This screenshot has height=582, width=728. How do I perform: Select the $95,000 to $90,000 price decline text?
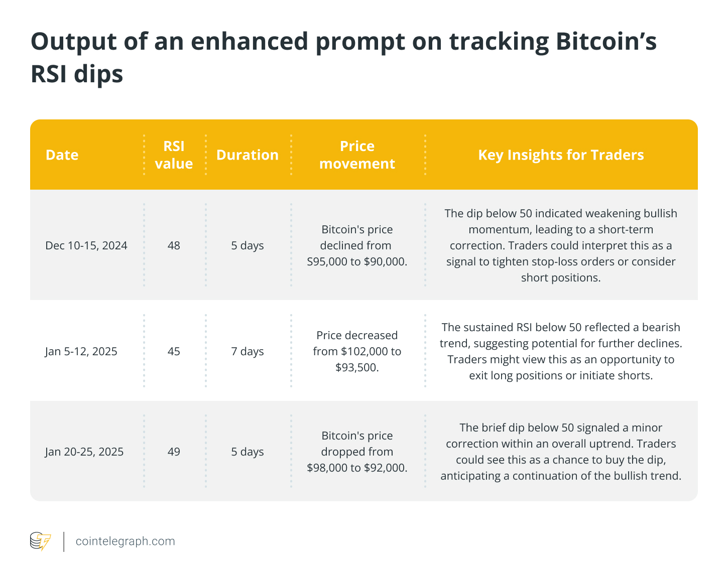click(357, 245)
